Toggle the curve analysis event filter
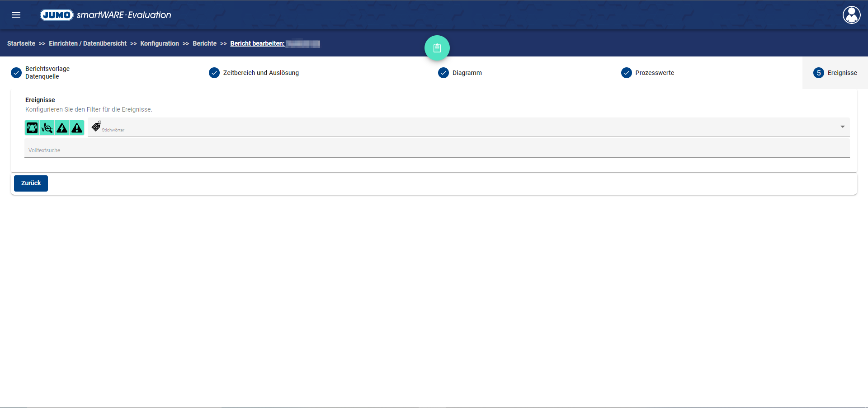This screenshot has height=408, width=868. (x=47, y=128)
